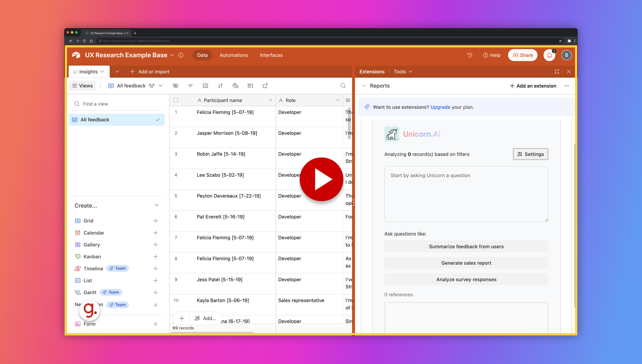Add a new Calendar view
This screenshot has height=364, width=642.
point(156,233)
